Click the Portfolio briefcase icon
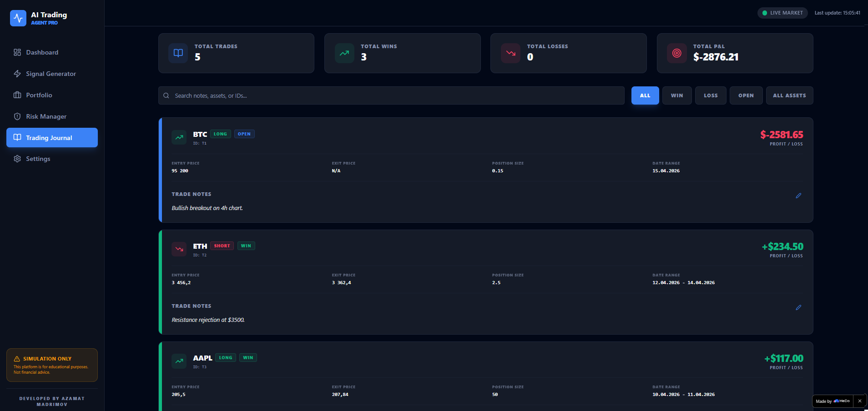The width and height of the screenshot is (868, 411). click(x=17, y=95)
